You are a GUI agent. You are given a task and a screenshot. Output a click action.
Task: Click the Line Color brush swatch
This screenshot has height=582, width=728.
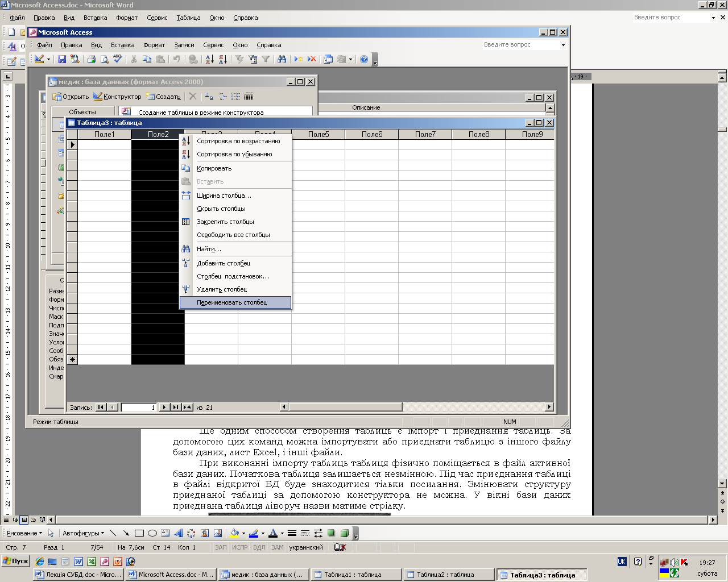coord(254,533)
